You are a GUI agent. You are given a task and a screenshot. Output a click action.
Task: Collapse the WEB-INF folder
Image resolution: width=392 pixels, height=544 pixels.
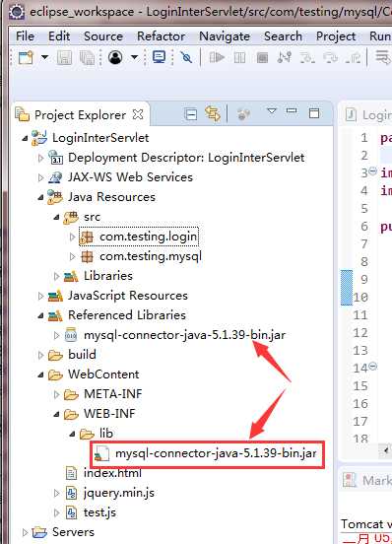click(56, 415)
